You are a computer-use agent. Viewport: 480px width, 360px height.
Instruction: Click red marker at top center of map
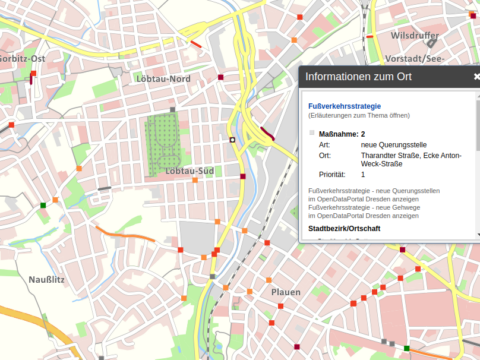click(300, 17)
